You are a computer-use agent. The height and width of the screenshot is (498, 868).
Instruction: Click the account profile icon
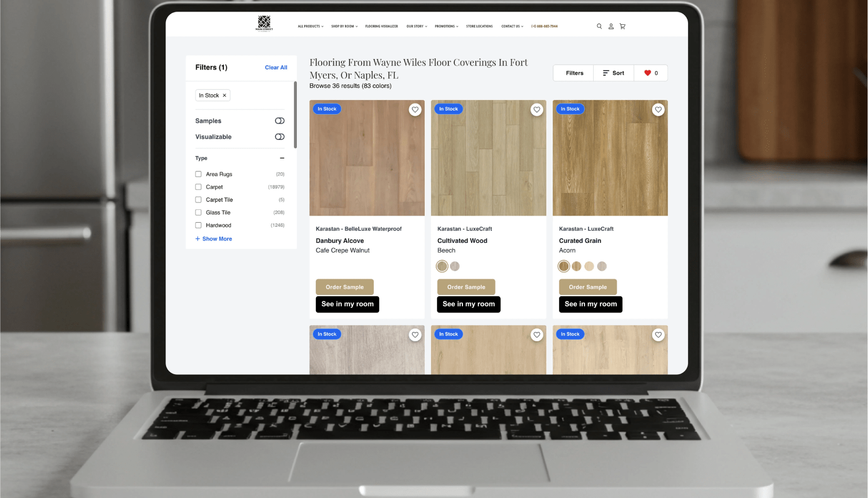611,26
